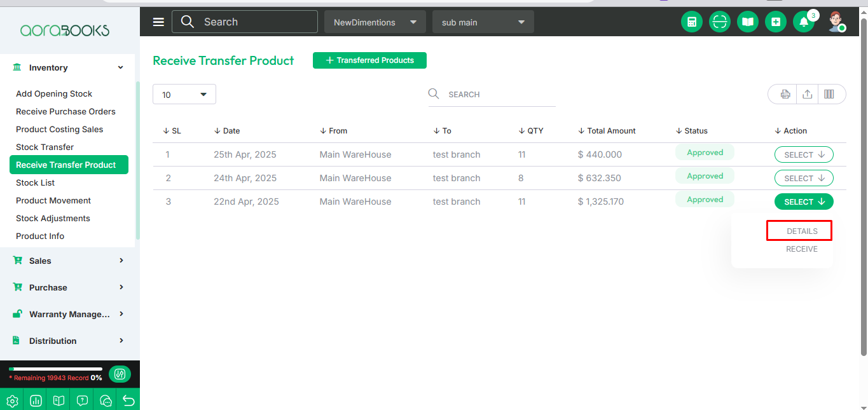Screen dimensions: 868x410
Task: Sort table by From column
Action: pos(333,131)
